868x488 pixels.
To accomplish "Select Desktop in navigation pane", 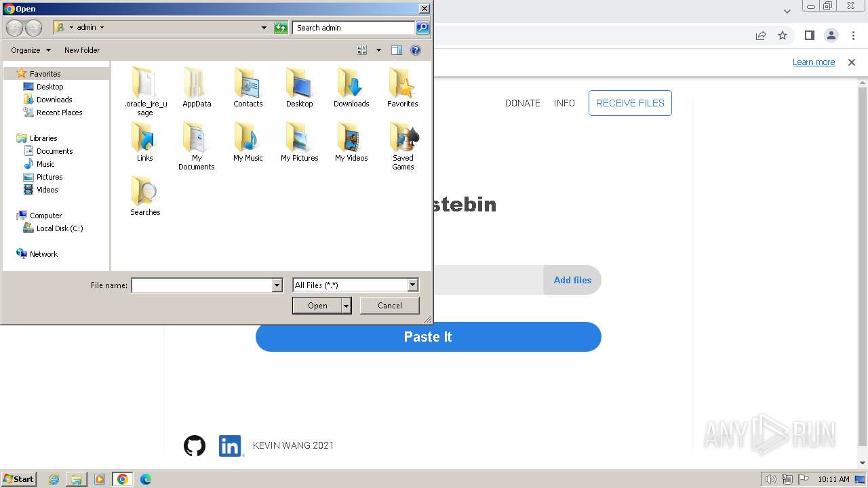I will 50,87.
